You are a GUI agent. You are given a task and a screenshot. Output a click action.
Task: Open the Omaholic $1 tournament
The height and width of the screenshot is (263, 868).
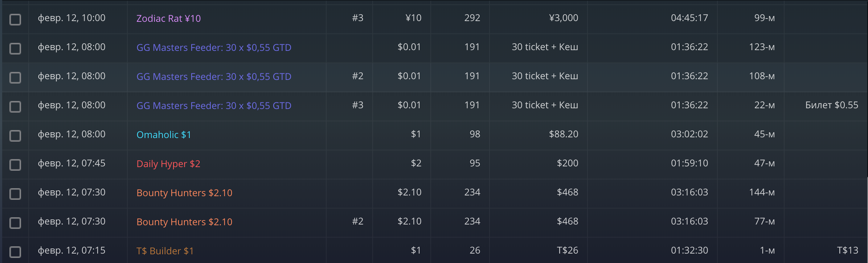(164, 135)
